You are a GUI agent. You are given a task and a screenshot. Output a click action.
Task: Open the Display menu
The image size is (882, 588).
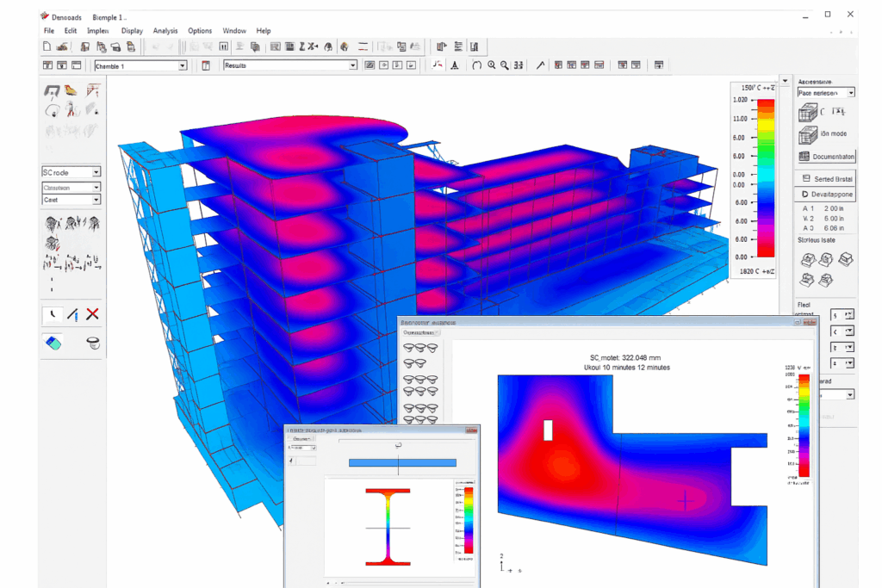tap(132, 31)
